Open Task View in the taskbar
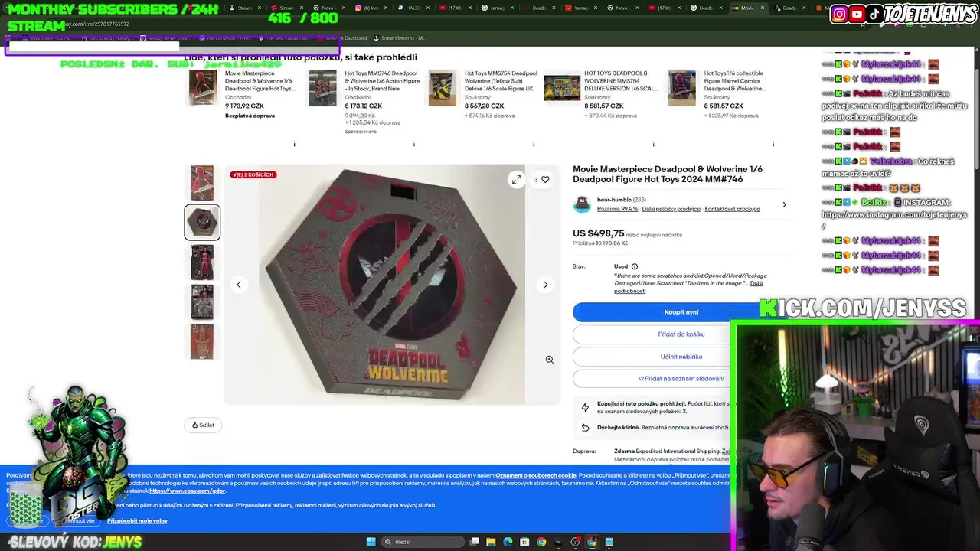 coord(475,542)
